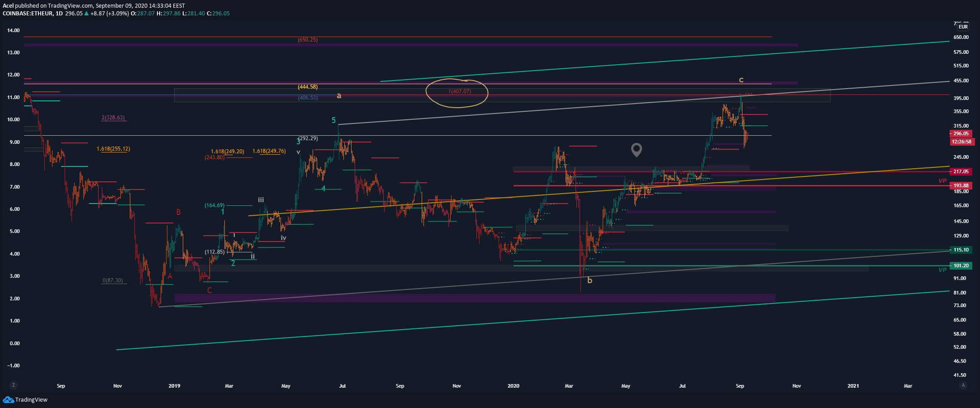Click the -1.00 value on left axis
980x408 pixels.
(14, 365)
